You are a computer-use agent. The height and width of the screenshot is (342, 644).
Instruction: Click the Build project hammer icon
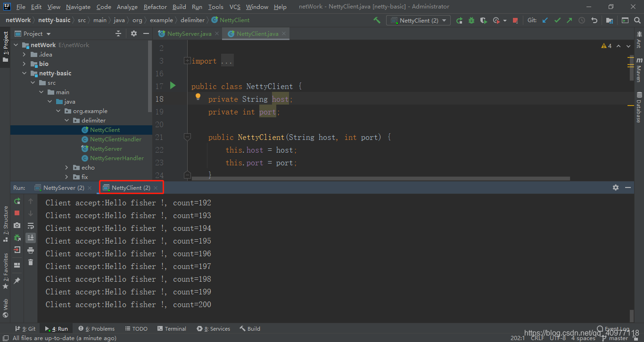[x=377, y=20]
